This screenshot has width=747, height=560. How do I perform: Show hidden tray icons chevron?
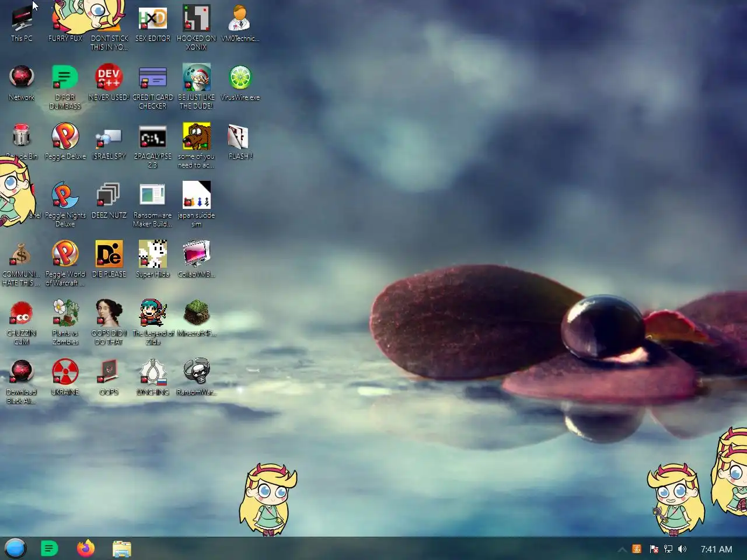click(x=622, y=549)
